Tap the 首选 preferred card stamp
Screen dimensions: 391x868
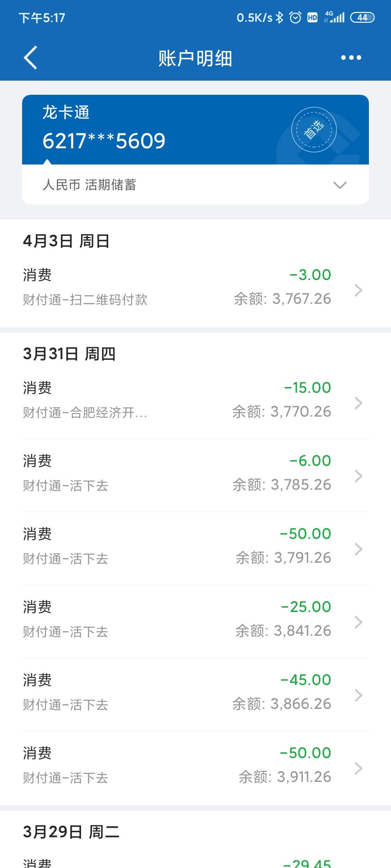point(314,129)
